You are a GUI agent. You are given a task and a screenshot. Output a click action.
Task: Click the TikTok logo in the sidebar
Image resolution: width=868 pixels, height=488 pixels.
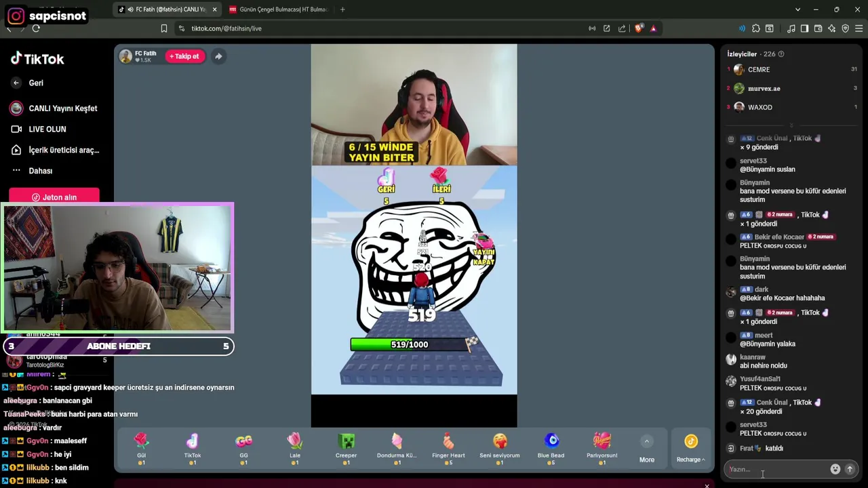pyautogui.click(x=37, y=59)
